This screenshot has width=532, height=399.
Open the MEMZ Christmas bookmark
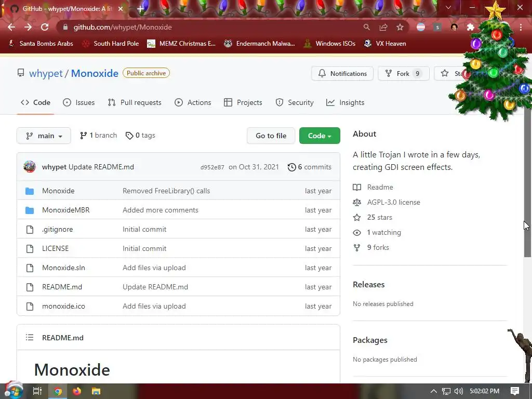181,44
